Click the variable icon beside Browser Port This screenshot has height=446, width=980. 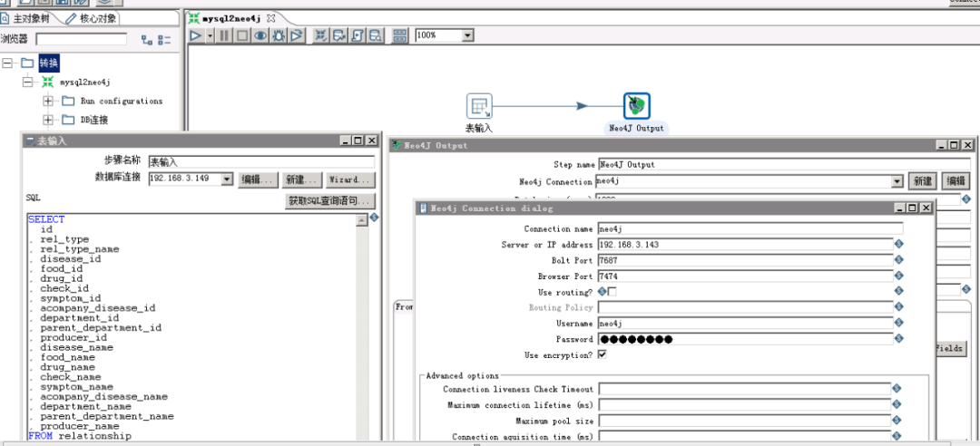tap(898, 275)
